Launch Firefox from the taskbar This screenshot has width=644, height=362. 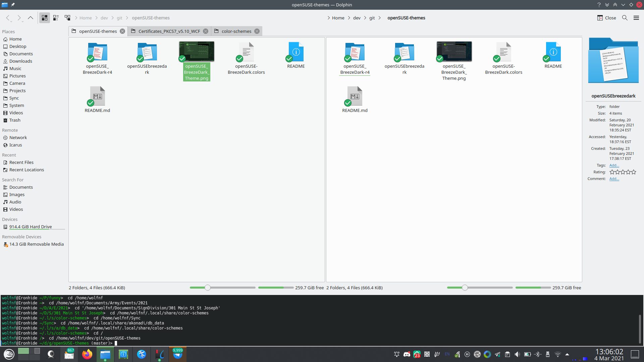87,354
